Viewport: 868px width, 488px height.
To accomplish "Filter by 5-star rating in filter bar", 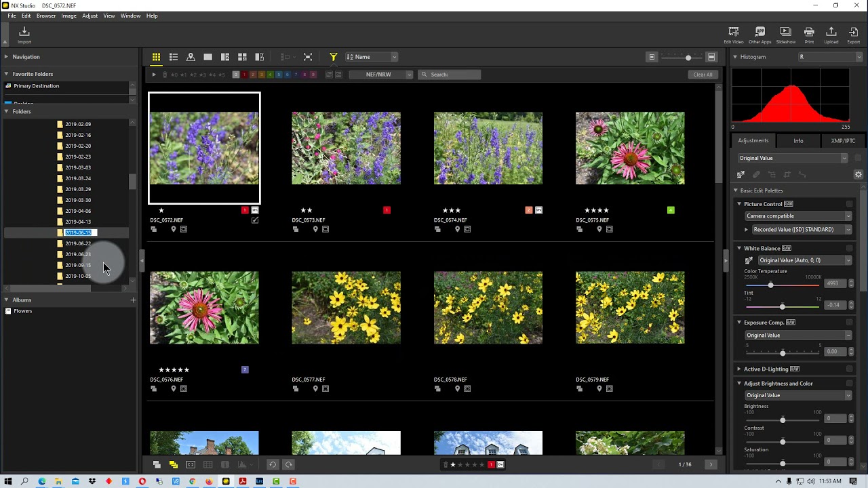I will [223, 75].
